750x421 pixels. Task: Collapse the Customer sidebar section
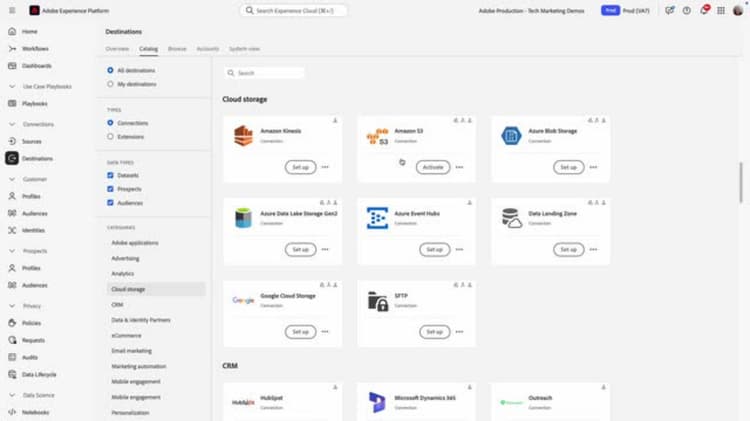12,179
